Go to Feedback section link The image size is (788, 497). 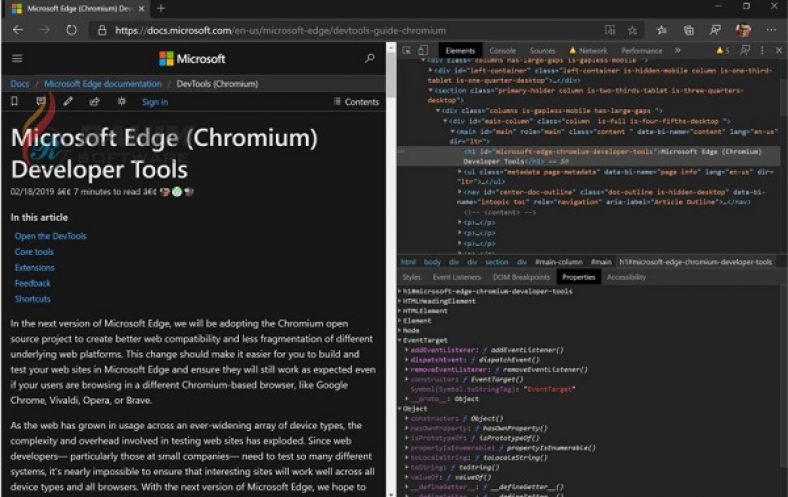coord(32,283)
